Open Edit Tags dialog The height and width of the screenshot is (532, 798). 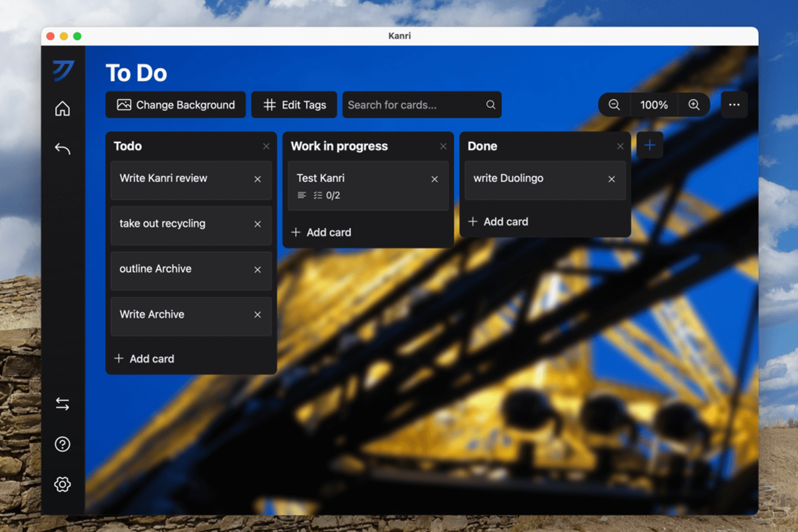[294, 105]
